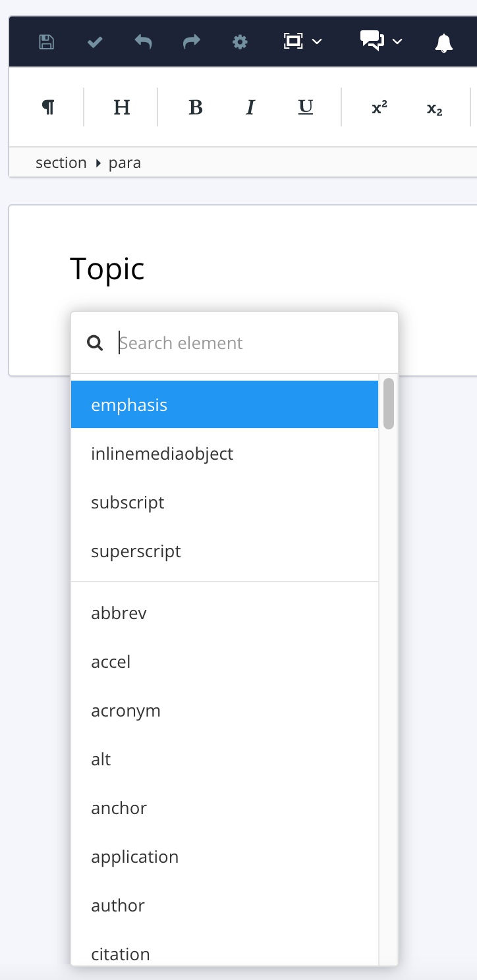This screenshot has width=477, height=980.
Task: Redo the last change
Action: pos(191,41)
